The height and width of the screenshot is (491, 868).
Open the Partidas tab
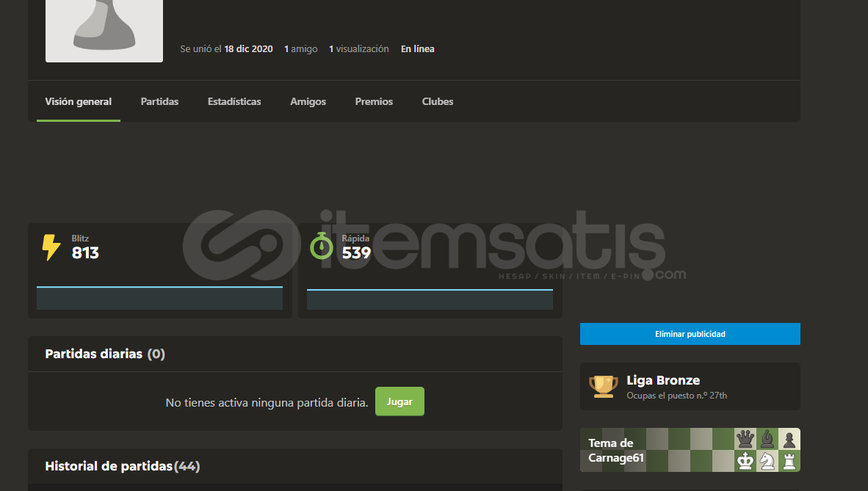(159, 102)
